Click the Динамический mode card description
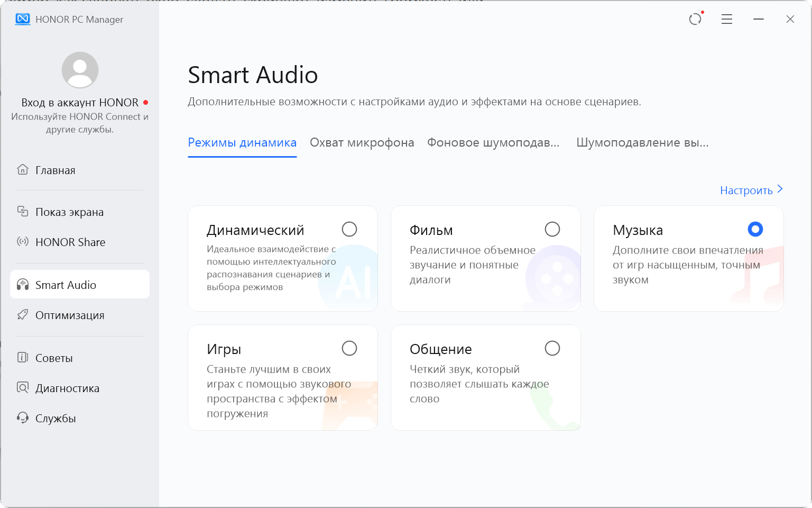Screen dimensions: 812x508 point(271,268)
